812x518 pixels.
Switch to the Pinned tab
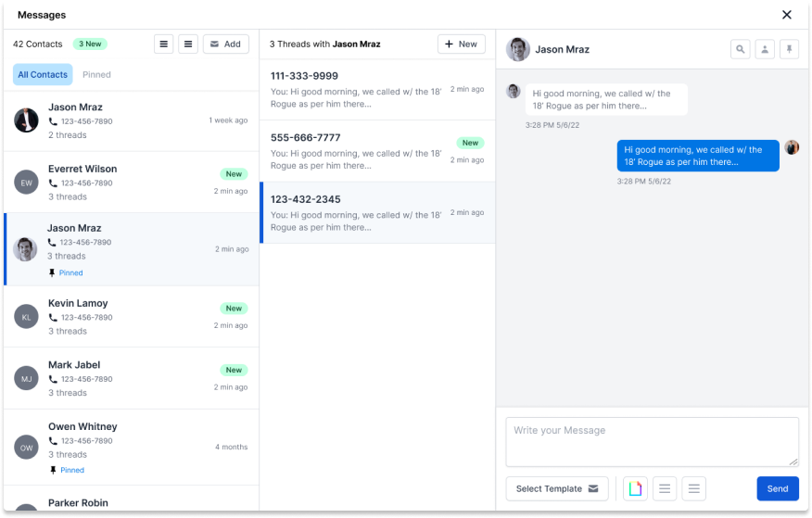(96, 75)
